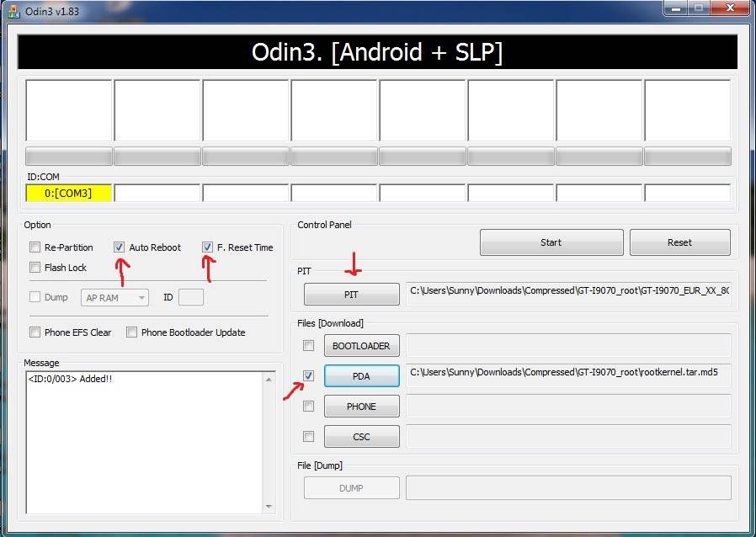Viewport: 756px width, 537px height.
Task: Tick the CSC file checkbox
Action: tap(309, 437)
